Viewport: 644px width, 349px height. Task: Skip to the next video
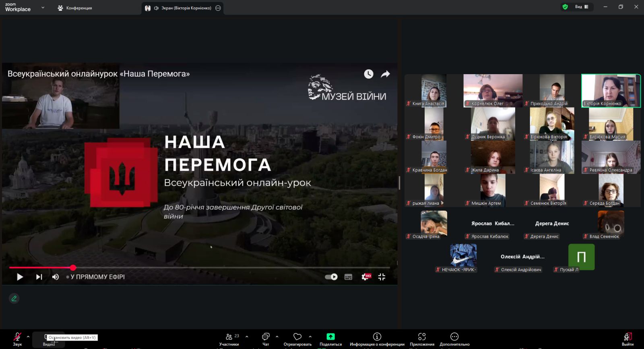tap(39, 277)
